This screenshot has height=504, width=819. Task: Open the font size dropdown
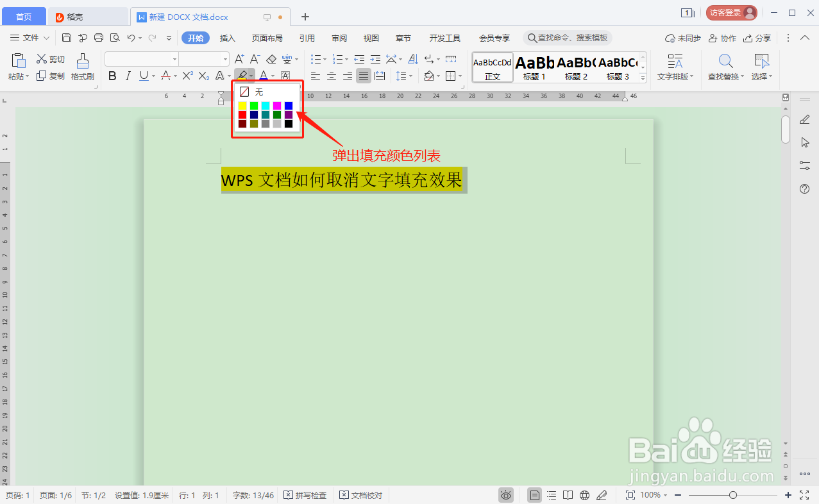pyautogui.click(x=224, y=59)
